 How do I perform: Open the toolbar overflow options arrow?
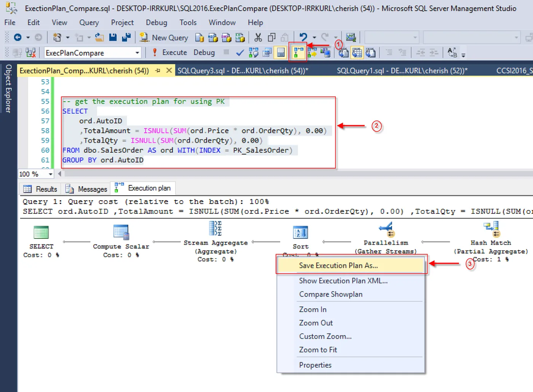pyautogui.click(x=463, y=55)
